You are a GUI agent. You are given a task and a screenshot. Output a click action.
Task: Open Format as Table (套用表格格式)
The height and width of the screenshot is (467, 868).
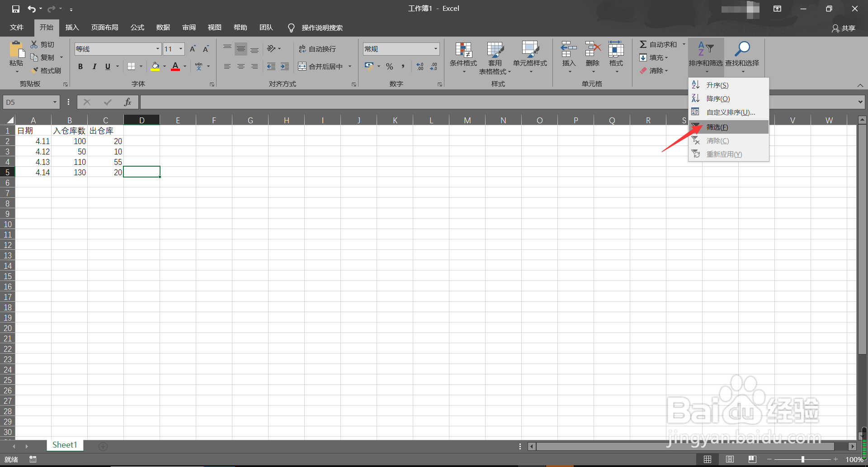coord(495,58)
